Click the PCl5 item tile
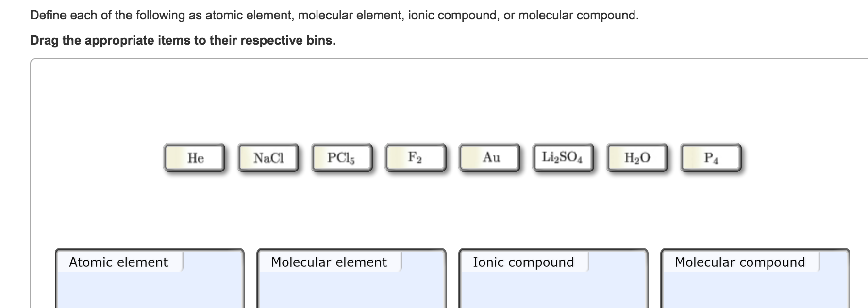The height and width of the screenshot is (308, 868). tap(342, 157)
